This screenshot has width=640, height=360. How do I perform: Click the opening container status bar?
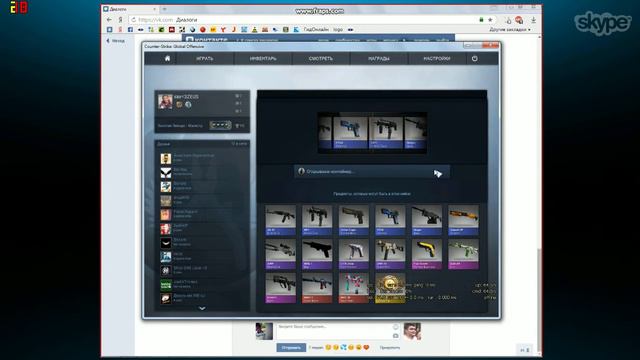[372, 171]
